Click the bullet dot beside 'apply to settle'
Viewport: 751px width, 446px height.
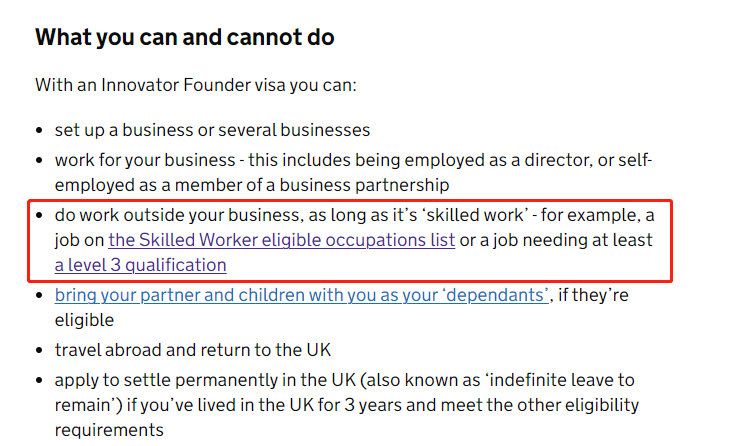[x=40, y=381]
